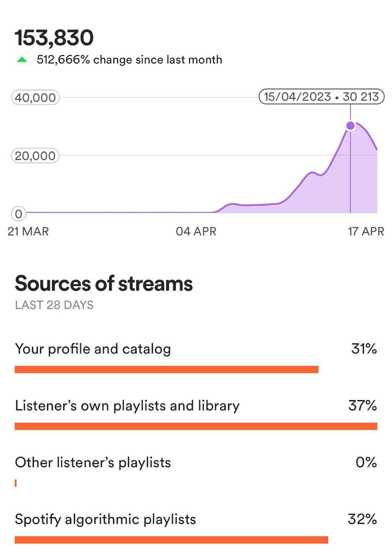This screenshot has height=557, width=392.
Task: Click the 0 axis label pill
Action: point(18,214)
